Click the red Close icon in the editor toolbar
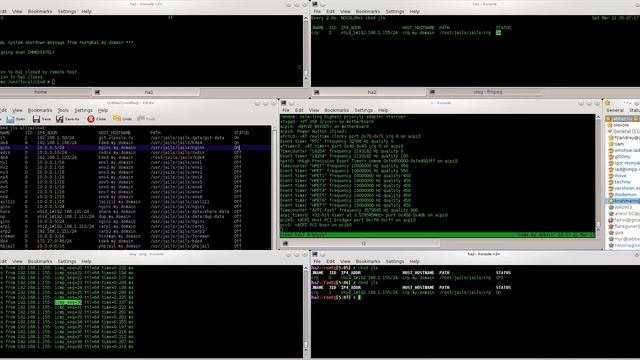 [91, 119]
